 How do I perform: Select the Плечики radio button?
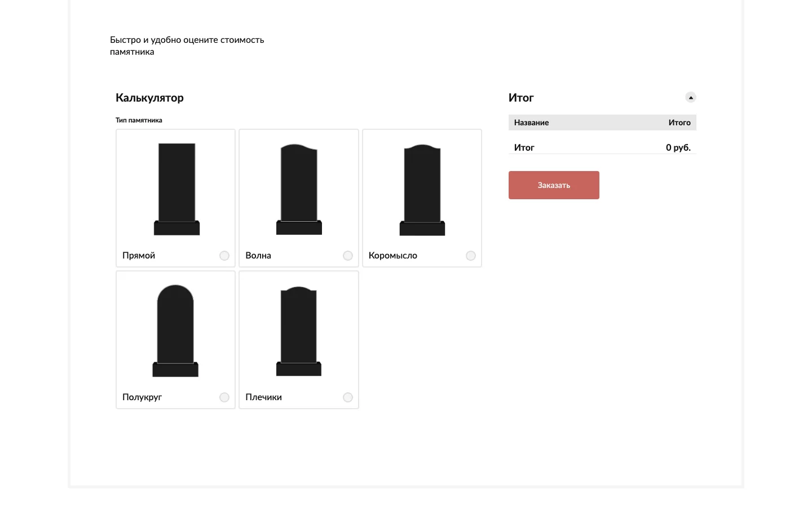point(348,397)
